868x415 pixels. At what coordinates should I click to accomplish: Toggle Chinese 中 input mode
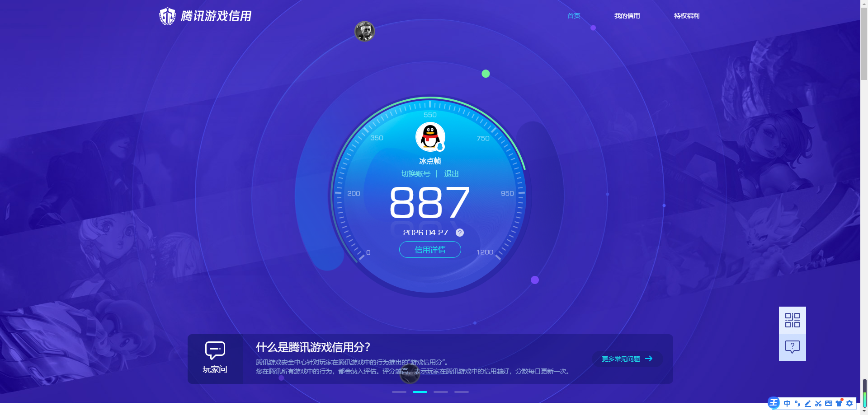click(787, 403)
